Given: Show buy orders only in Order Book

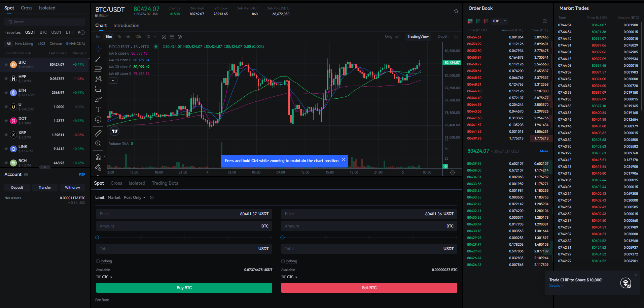Looking at the screenshot, I should (x=478, y=21).
